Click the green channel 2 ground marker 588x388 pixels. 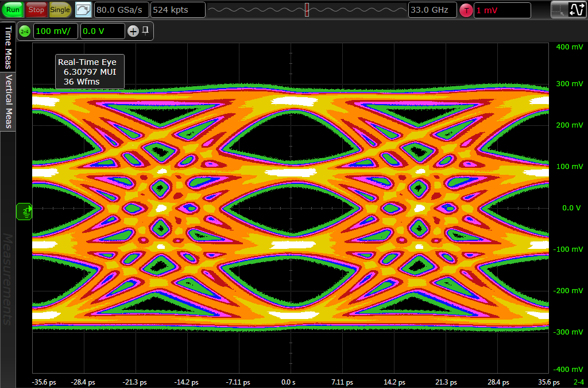coord(24,212)
